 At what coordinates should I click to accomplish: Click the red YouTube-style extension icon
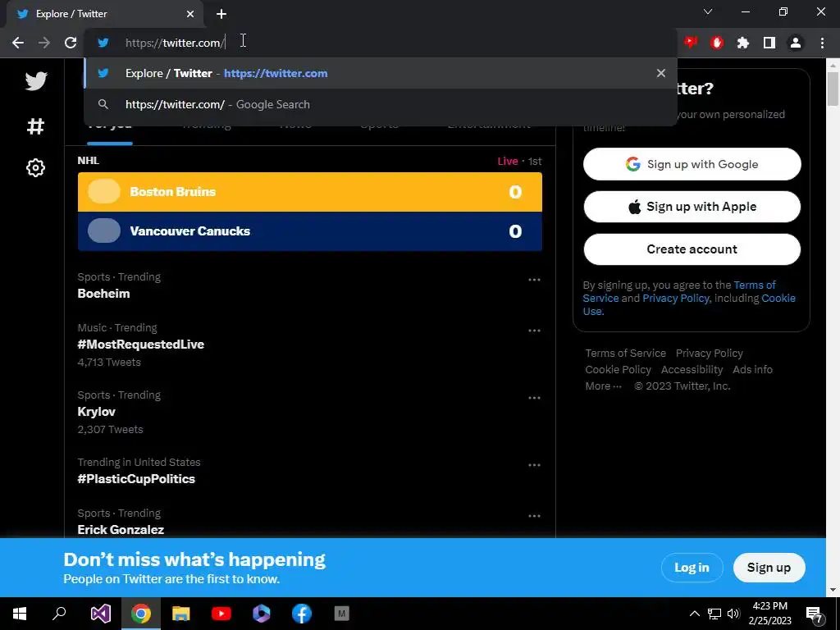[x=691, y=43]
